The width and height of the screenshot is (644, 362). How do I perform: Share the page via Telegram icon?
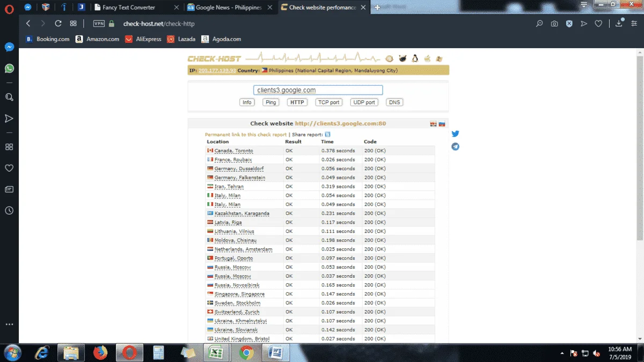(x=455, y=146)
